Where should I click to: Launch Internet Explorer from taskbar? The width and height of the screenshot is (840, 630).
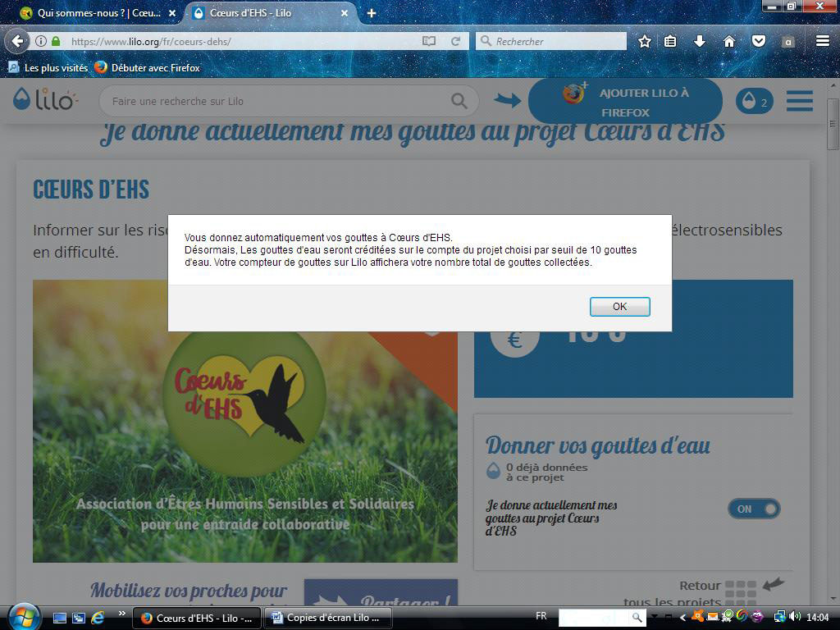point(98,619)
